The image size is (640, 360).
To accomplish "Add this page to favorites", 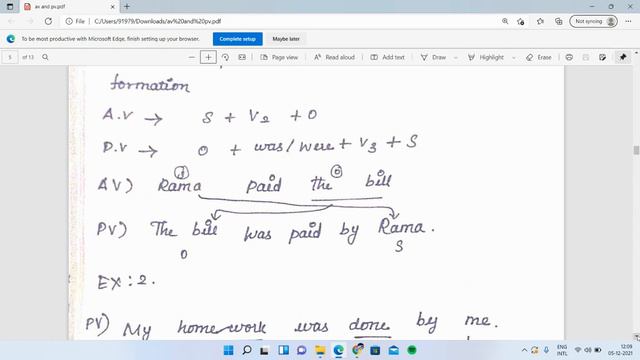I will point(520,21).
